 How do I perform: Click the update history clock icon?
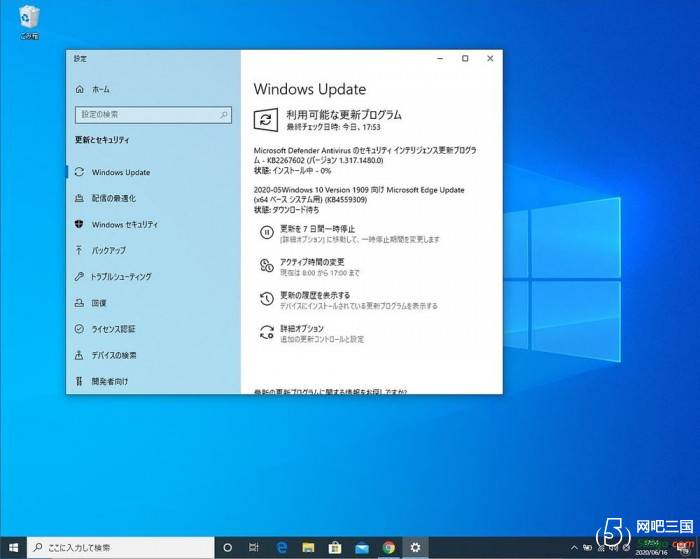coord(267,299)
